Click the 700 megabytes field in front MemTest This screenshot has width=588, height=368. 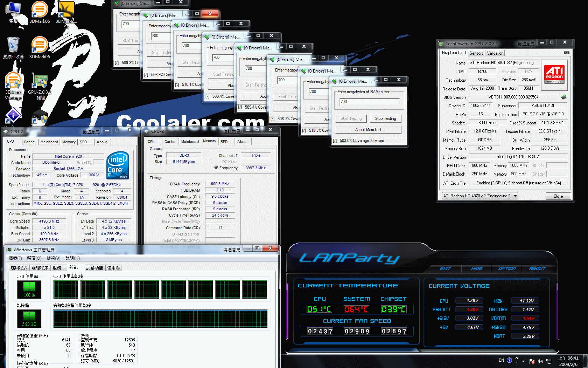[370, 102]
